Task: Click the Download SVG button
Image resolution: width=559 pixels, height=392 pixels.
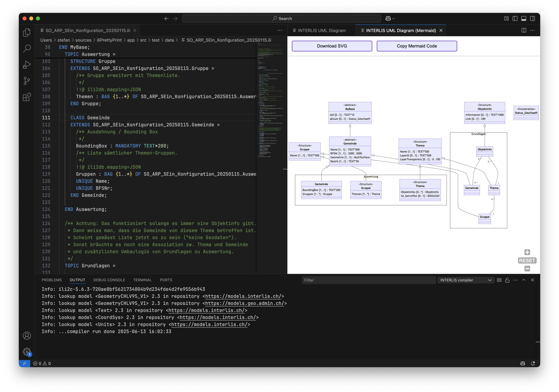Action: [x=332, y=46]
